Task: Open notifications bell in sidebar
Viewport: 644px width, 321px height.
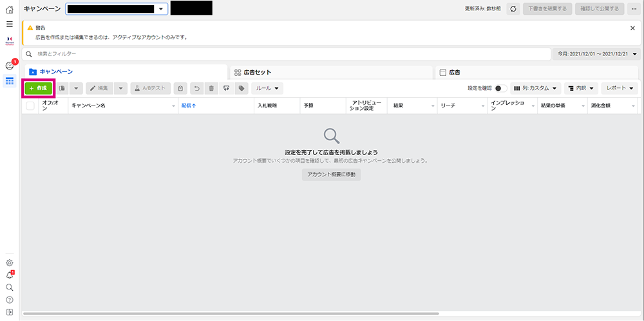Action: coord(10,275)
